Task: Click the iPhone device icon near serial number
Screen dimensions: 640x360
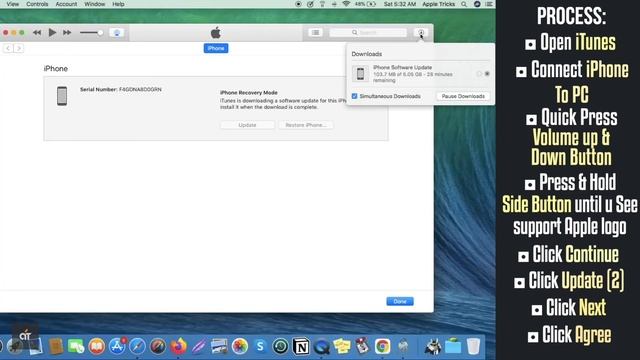Action: [x=62, y=96]
